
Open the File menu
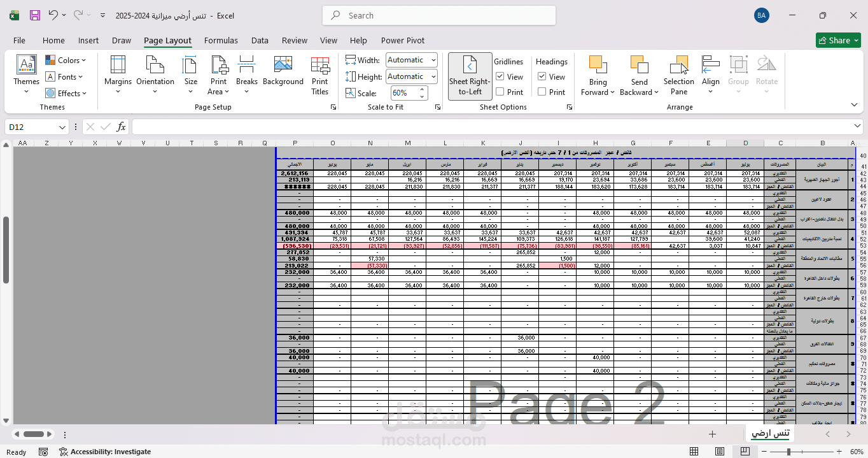[x=19, y=40]
